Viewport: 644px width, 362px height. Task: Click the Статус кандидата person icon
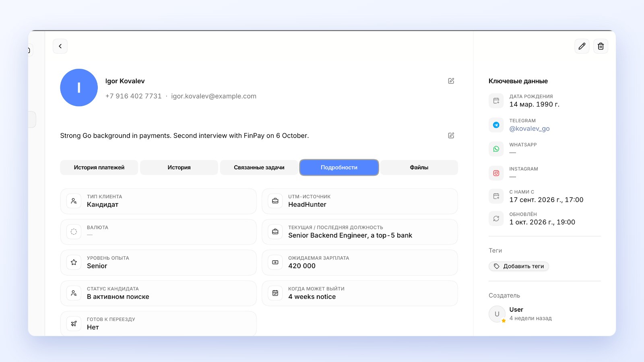pos(74,293)
